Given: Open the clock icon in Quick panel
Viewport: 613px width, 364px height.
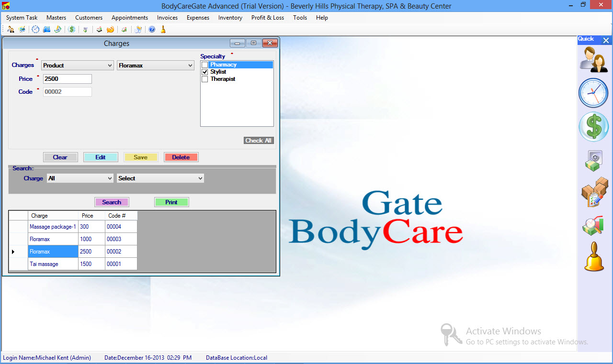Looking at the screenshot, I should (x=594, y=93).
